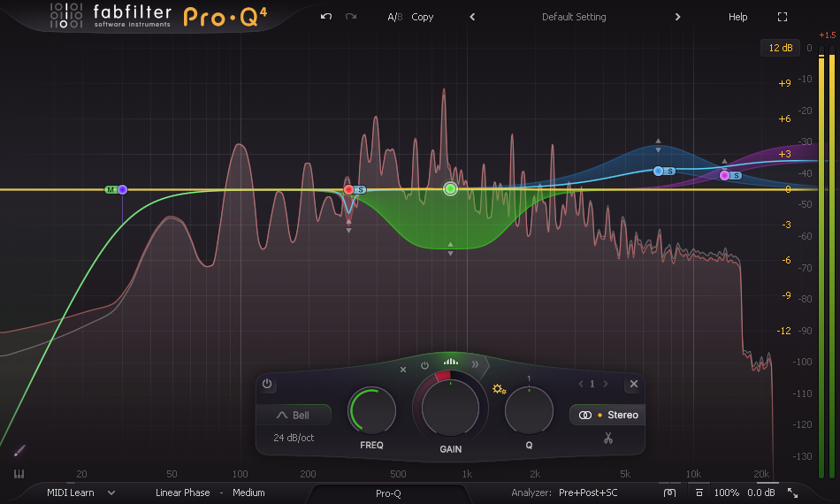Go to previous preset arrow

(472, 17)
